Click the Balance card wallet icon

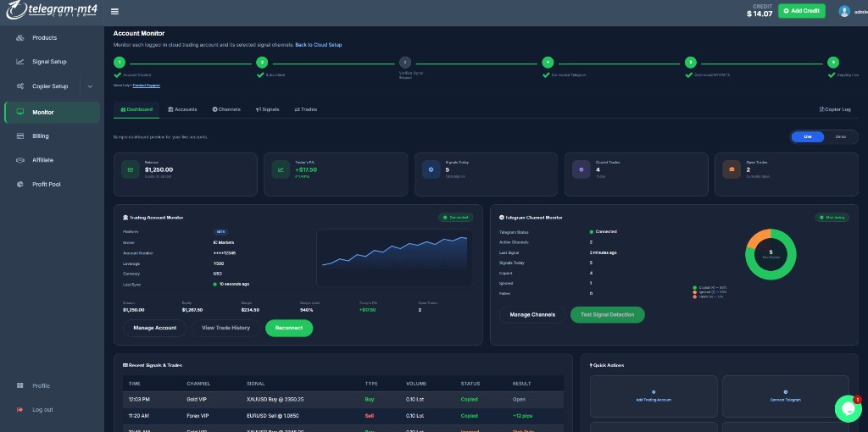pos(131,169)
